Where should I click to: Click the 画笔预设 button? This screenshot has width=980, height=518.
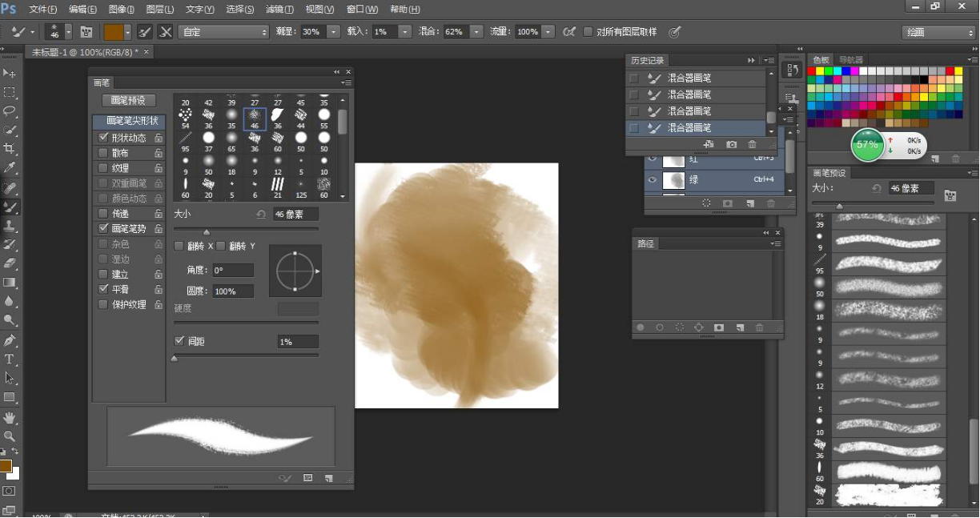128,101
